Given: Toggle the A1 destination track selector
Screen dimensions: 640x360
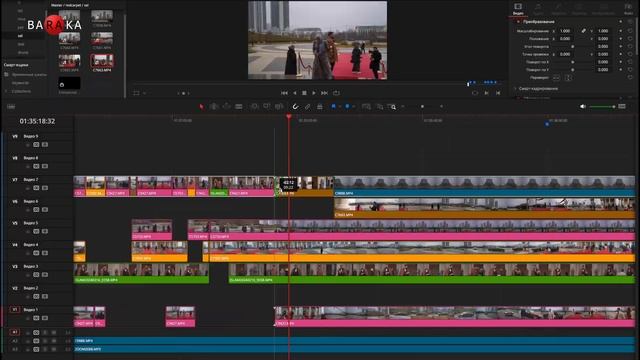Looking at the screenshot, I should 15,332.
